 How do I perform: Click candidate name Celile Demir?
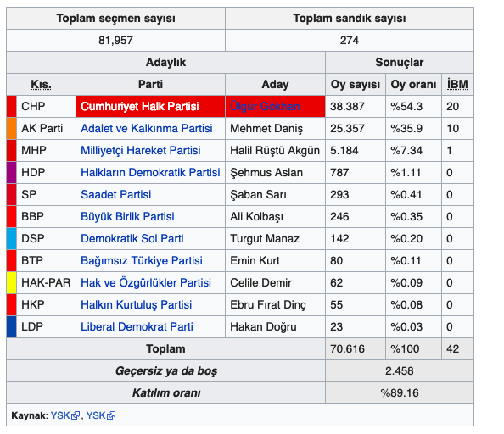tap(260, 282)
